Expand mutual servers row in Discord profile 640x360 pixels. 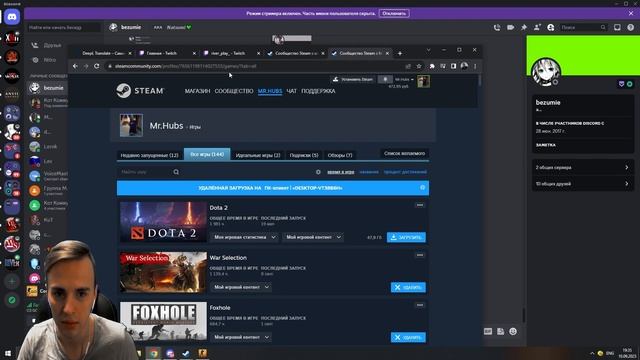coord(583,167)
